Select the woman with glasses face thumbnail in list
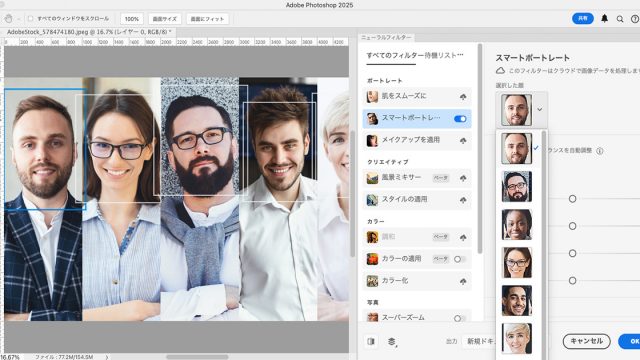This screenshot has height=360, width=640. coord(517,262)
